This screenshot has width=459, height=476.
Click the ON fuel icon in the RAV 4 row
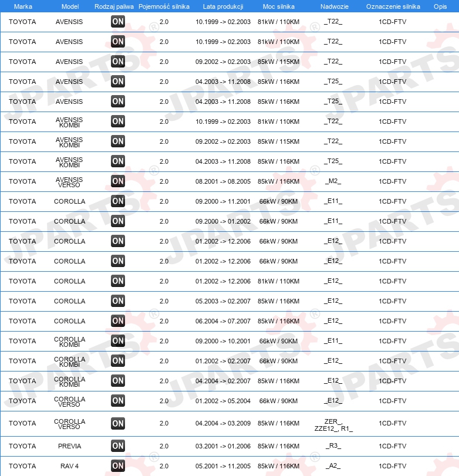(x=118, y=466)
